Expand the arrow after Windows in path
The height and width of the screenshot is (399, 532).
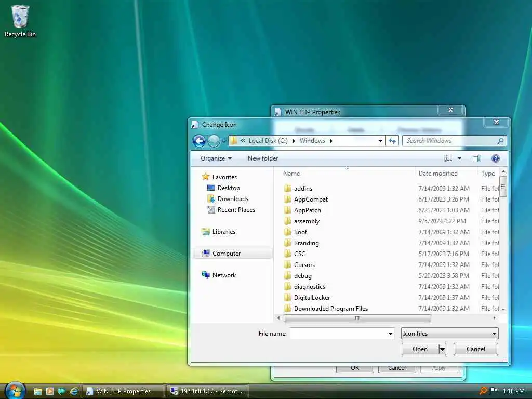pos(331,141)
